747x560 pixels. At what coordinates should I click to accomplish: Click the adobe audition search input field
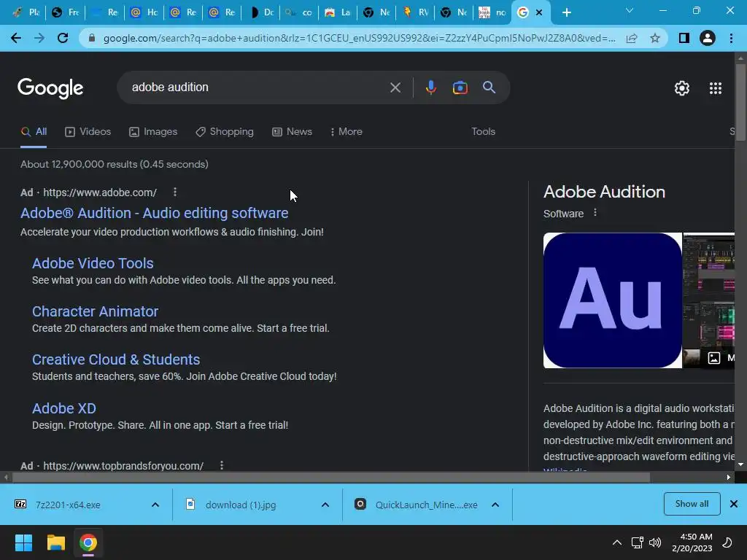tap(258, 87)
